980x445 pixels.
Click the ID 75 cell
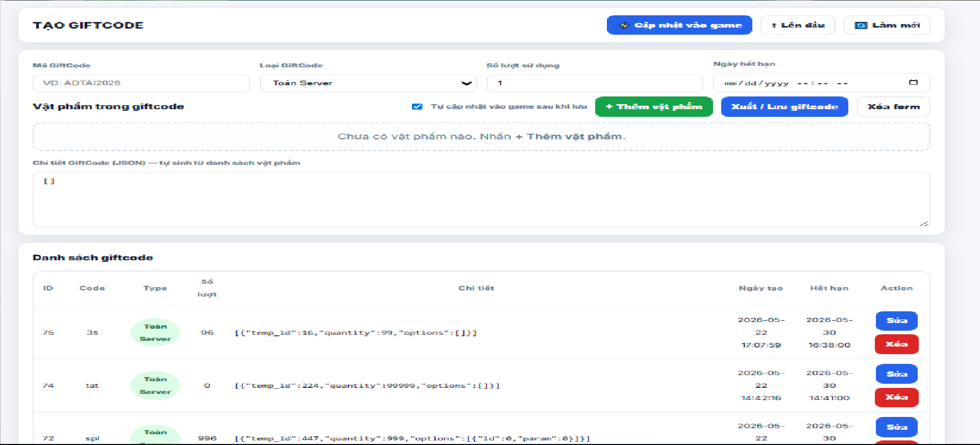[x=48, y=333]
